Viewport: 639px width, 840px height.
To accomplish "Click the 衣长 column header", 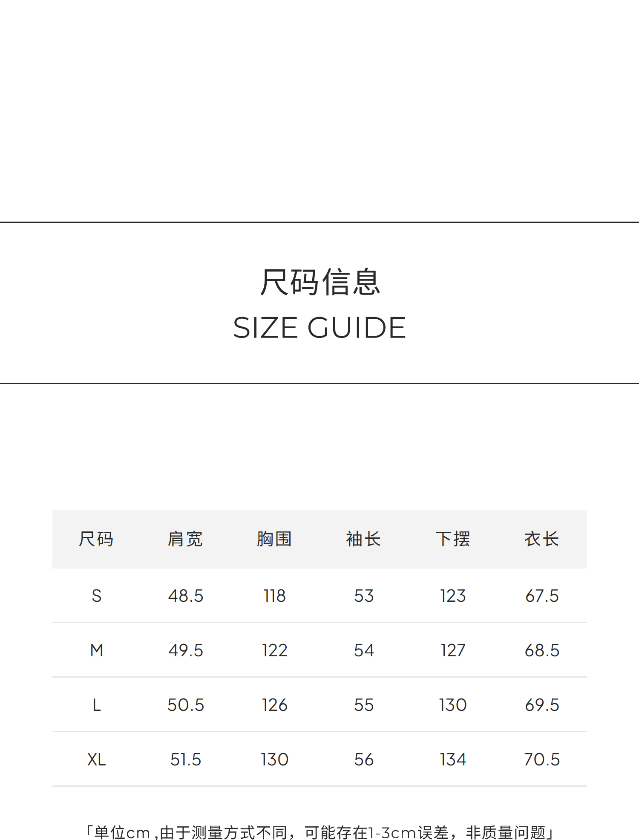I will pyautogui.click(x=542, y=539).
